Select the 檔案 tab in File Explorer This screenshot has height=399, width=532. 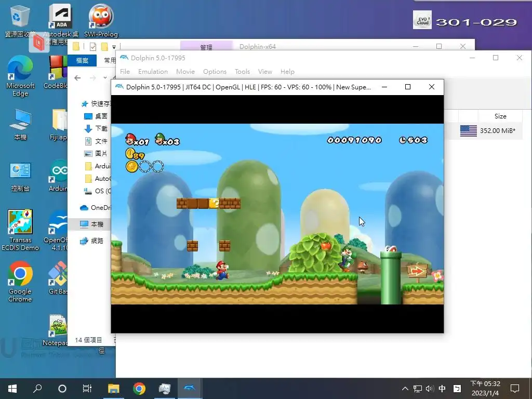(x=82, y=60)
